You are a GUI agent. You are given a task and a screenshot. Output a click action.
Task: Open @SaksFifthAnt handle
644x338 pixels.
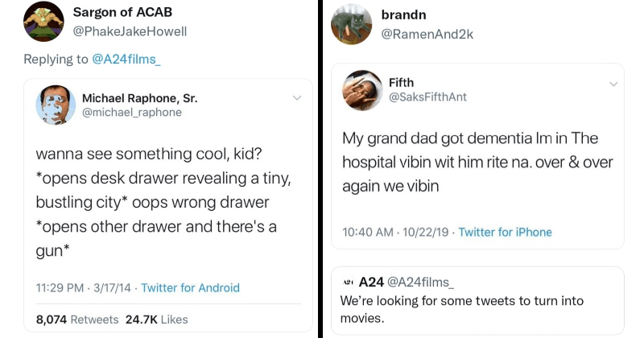coord(427,97)
